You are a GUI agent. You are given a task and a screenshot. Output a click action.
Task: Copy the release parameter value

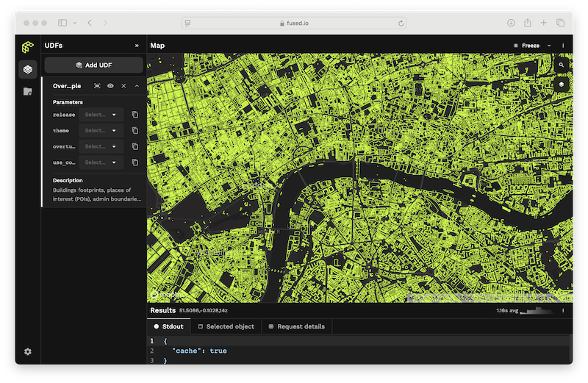coord(135,115)
